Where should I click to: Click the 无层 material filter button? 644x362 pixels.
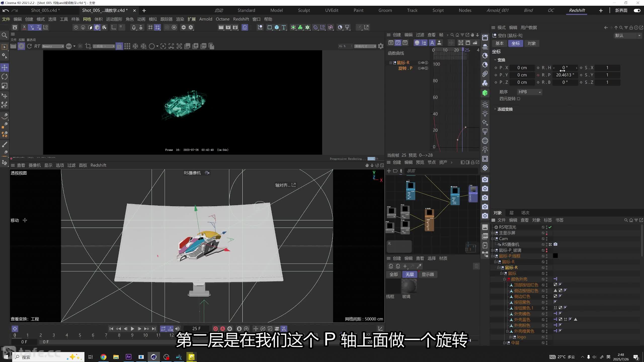[410, 275]
